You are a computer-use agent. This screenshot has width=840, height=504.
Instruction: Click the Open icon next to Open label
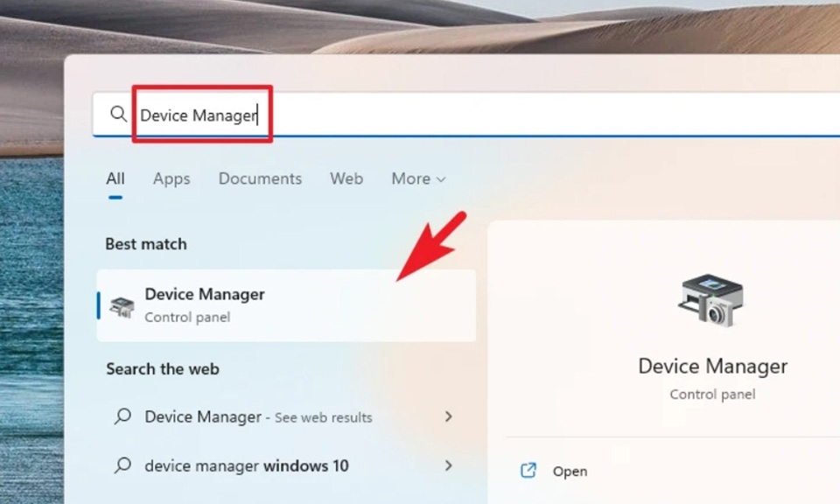[529, 471]
